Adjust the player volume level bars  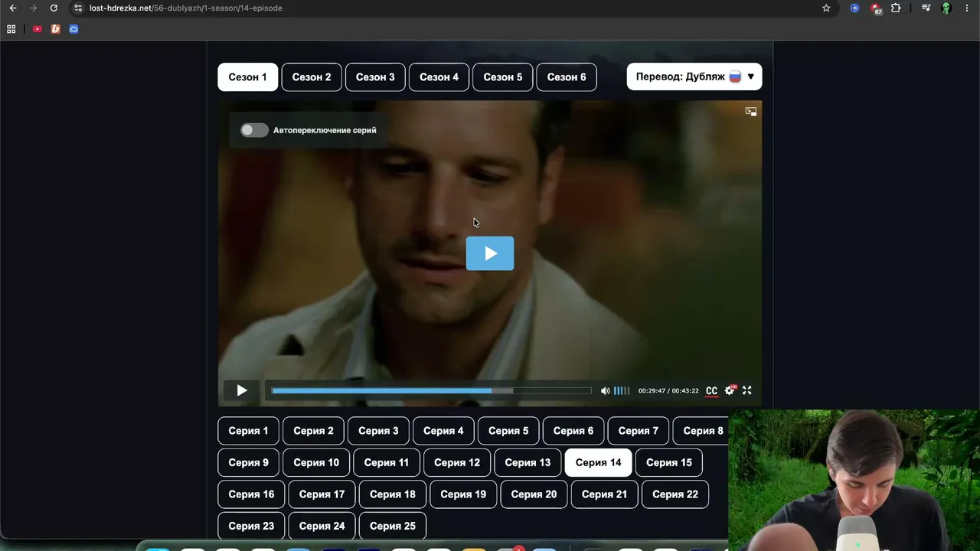[622, 390]
